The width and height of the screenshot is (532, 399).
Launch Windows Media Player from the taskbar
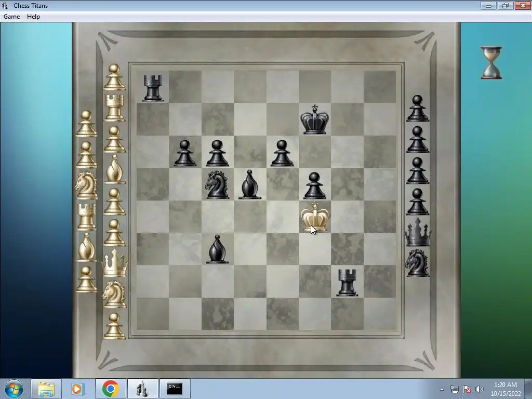tap(78, 389)
